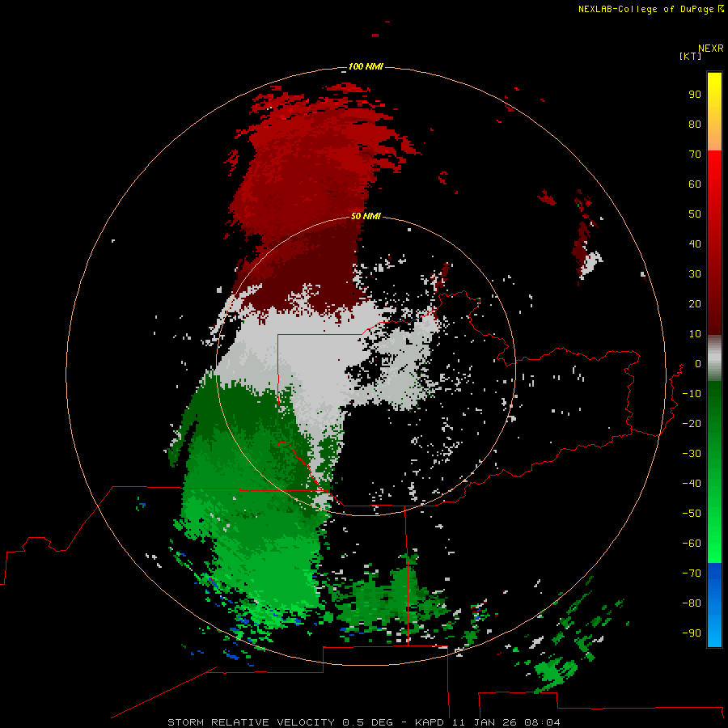Click the blue bottom segment of the color bar
Image resolution: width=728 pixels, height=728 pixels.
[x=714, y=605]
